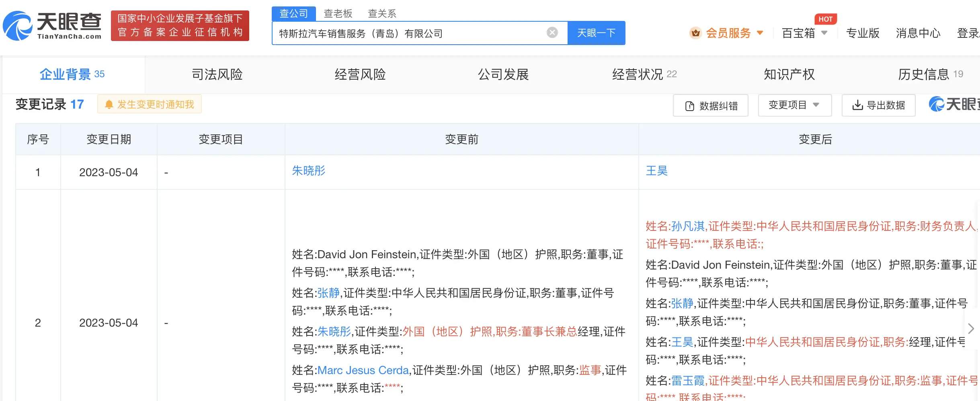The height and width of the screenshot is (401, 980).
Task: Expand the 会员服务 dropdown arrow
Action: 760,33
